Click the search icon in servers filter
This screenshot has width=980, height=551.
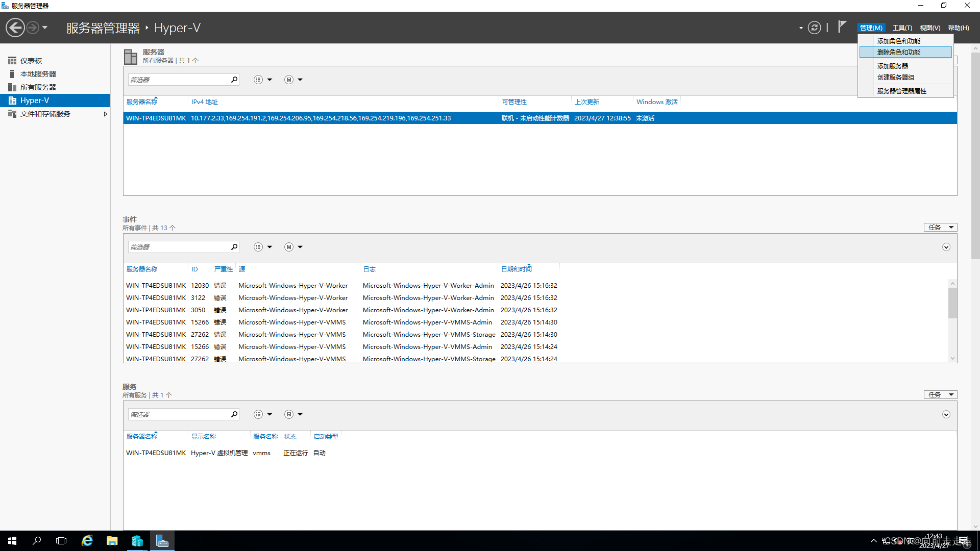(x=234, y=80)
